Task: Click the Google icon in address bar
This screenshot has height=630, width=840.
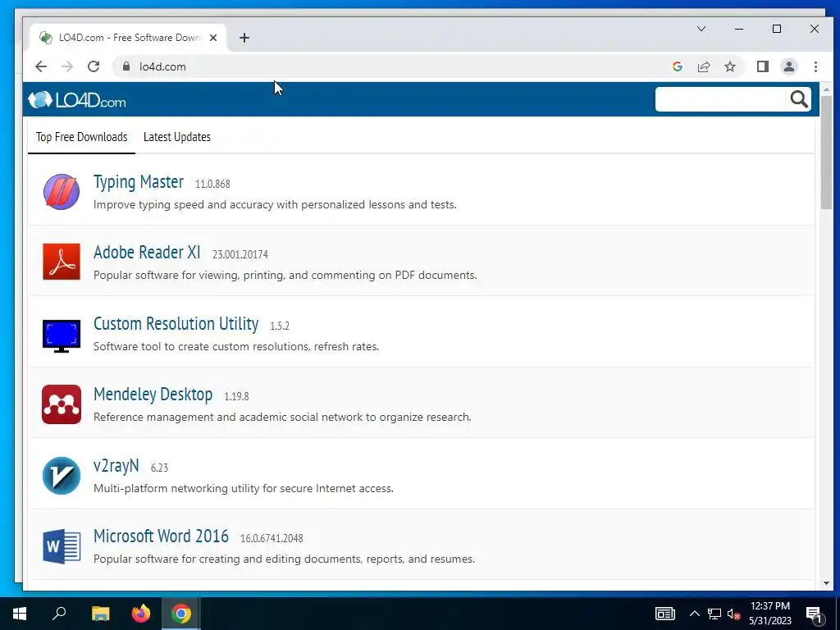Action: click(677, 66)
